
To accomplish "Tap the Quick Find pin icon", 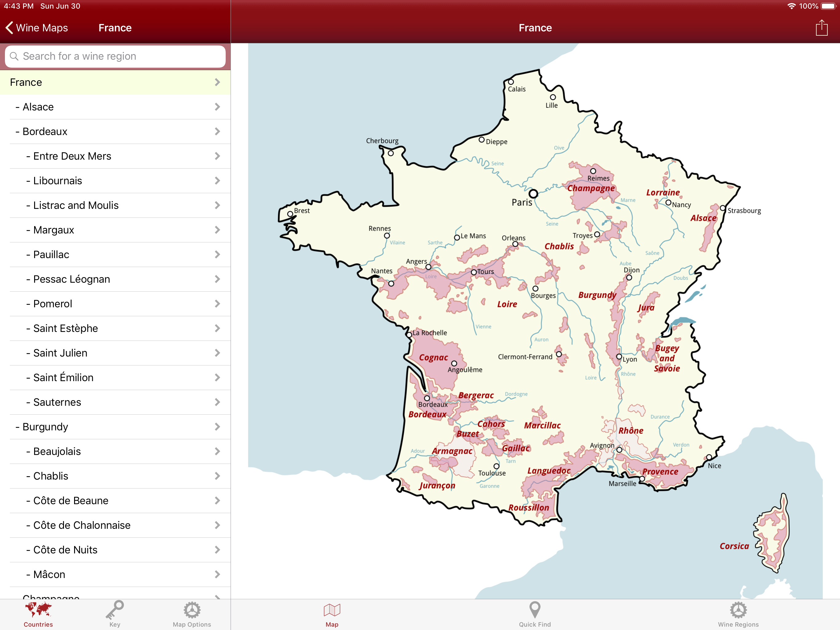I will pos(534,609).
